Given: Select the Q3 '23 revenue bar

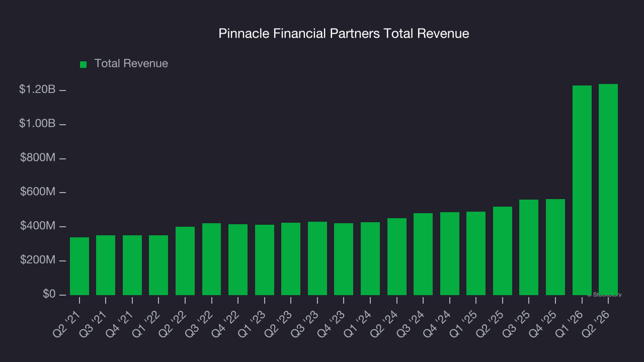Looking at the screenshot, I should coord(317,258).
